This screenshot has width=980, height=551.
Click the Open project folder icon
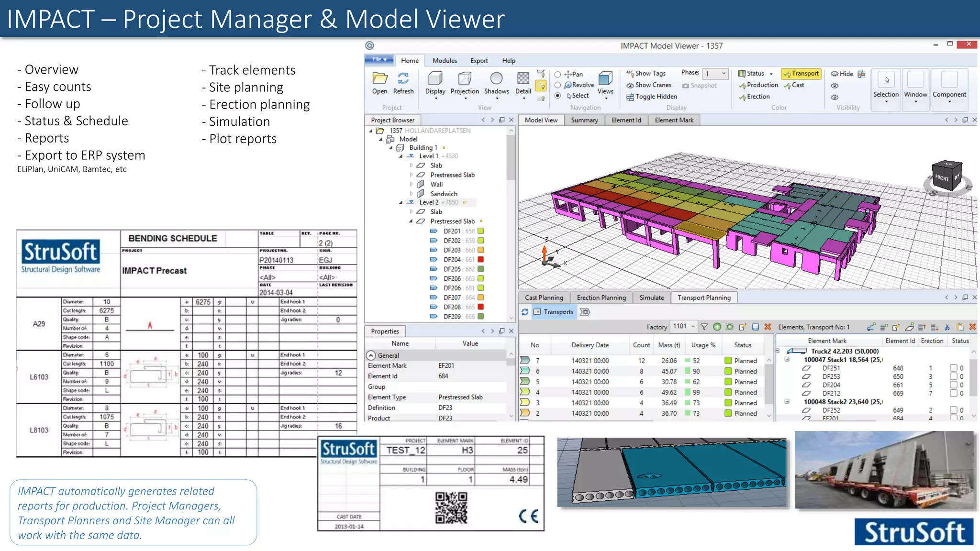pyautogui.click(x=379, y=79)
